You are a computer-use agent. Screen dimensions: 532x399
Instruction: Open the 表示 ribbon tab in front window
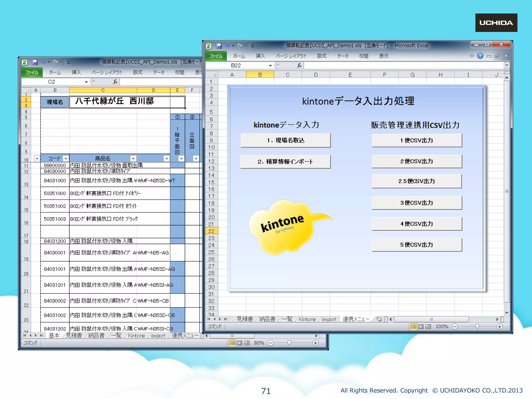tap(384, 56)
